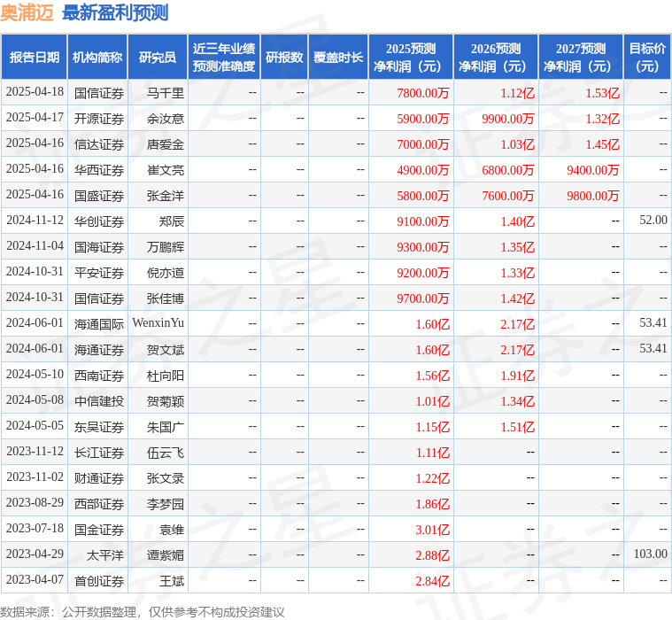This screenshot has width=672, height=620.
Task: Click the 9700.00万 profit value
Action: (x=422, y=298)
